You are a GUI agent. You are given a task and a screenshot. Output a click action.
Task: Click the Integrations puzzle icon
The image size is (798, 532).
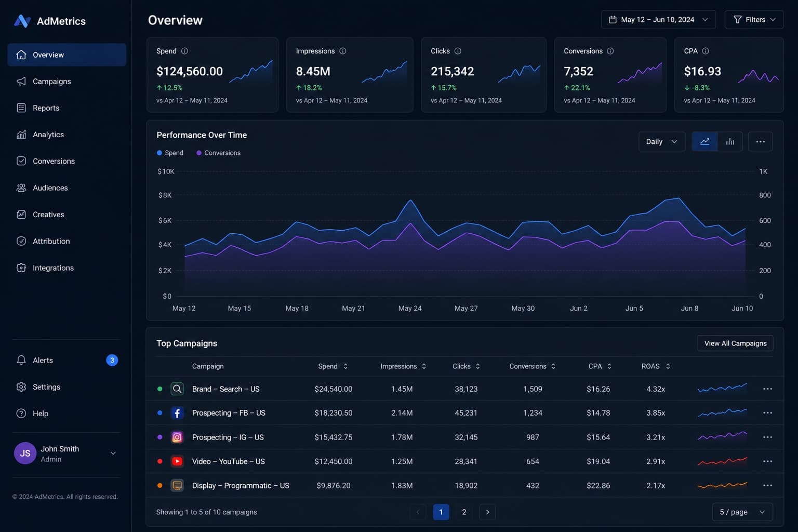click(21, 268)
